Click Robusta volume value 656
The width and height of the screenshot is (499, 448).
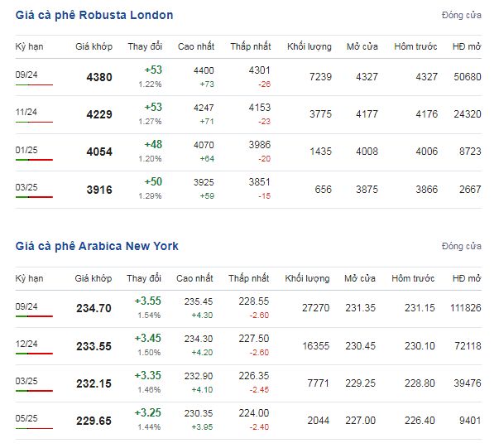pos(323,190)
